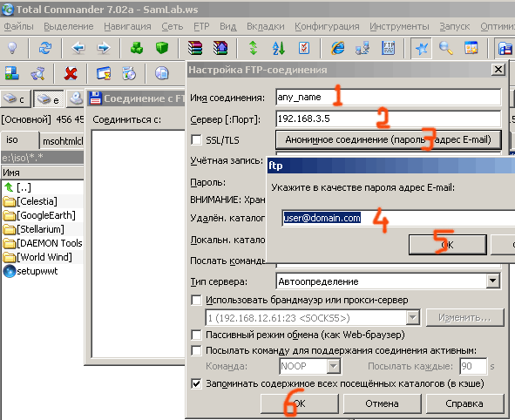Click the checklist page icon
The width and height of the screenshot is (515, 420).
pos(304,48)
